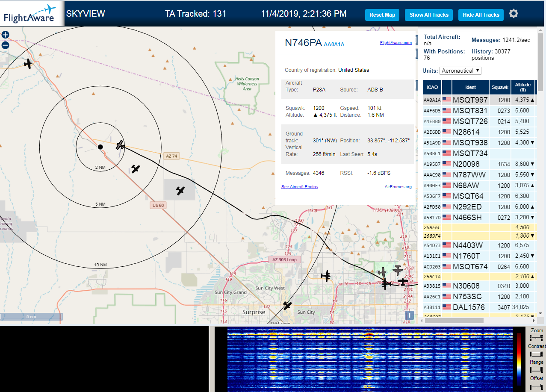
Task: Select the large gray aircraft icon
Action: click(x=398, y=270)
